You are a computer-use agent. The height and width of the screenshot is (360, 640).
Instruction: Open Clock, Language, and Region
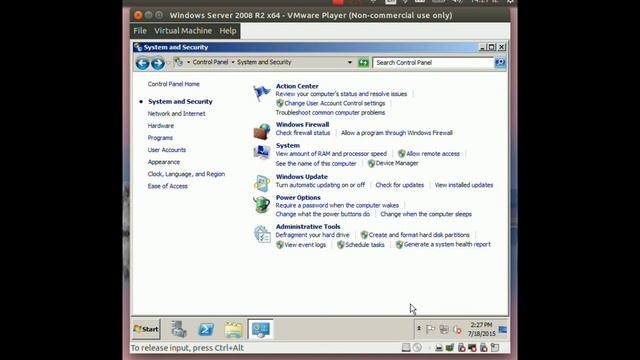(186, 174)
